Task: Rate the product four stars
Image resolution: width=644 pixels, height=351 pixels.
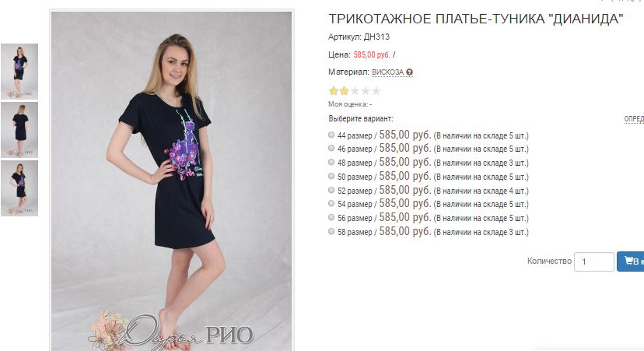Action: 366,91
